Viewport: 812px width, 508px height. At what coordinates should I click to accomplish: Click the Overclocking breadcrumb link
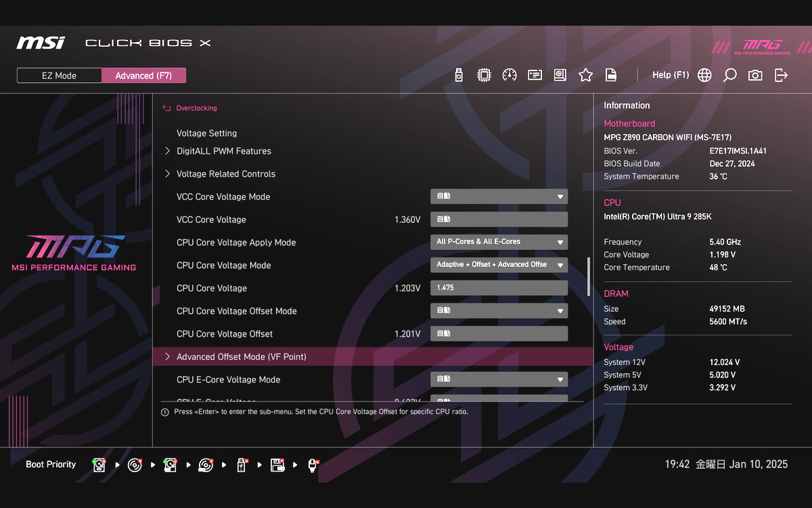click(196, 108)
